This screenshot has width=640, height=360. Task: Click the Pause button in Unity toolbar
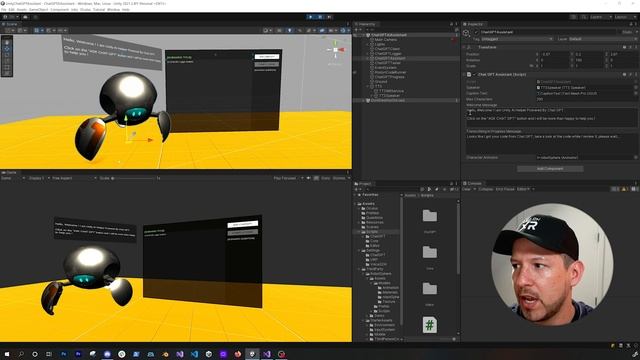click(x=320, y=17)
